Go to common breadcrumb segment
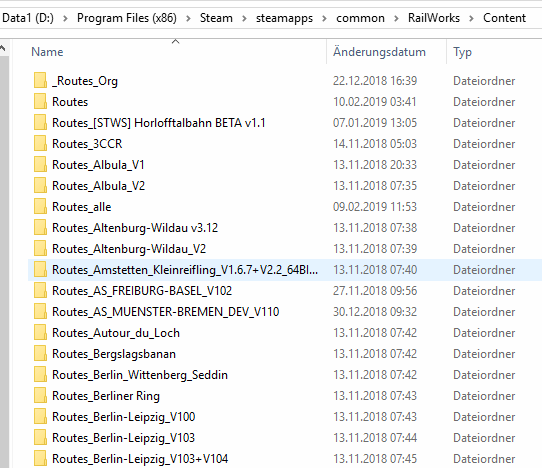The height and width of the screenshot is (468, 542). pos(361,18)
